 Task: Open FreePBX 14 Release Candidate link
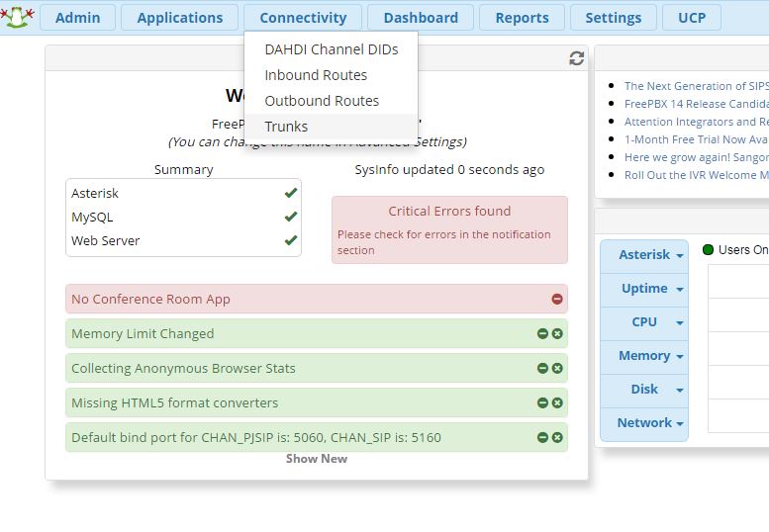(x=697, y=104)
